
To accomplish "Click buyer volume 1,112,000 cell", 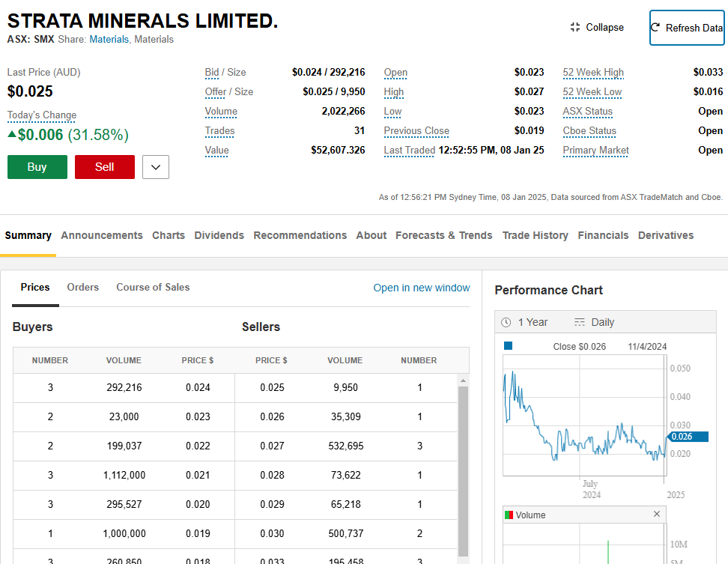I will pos(124,476).
